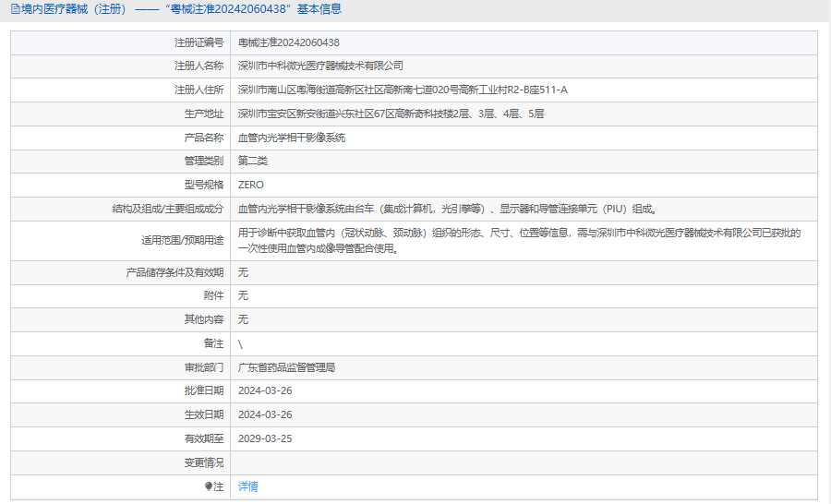Click the 产品名称 label cell
Screen dimensions: 831x504
[x=121, y=138]
